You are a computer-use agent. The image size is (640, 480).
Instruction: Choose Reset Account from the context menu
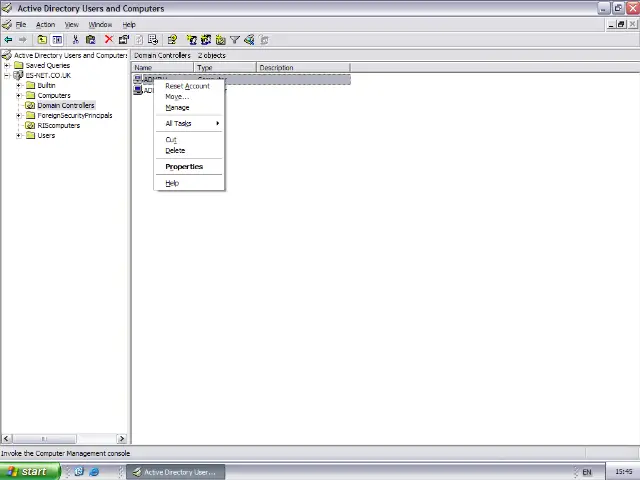click(x=189, y=86)
